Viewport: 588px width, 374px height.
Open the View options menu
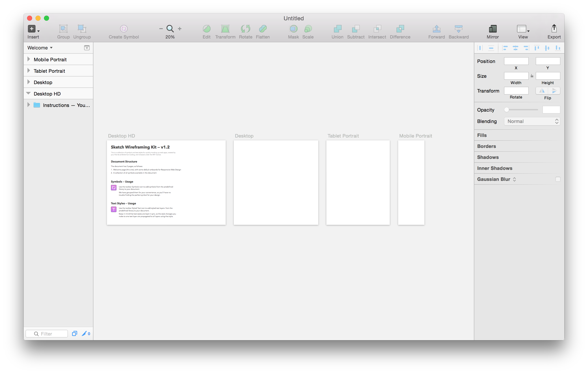[x=523, y=29]
